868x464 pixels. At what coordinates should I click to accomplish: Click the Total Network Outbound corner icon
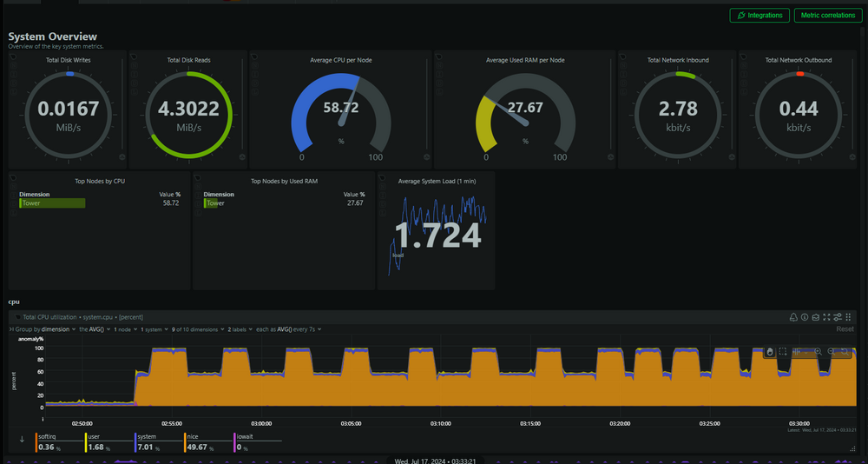pos(744,56)
